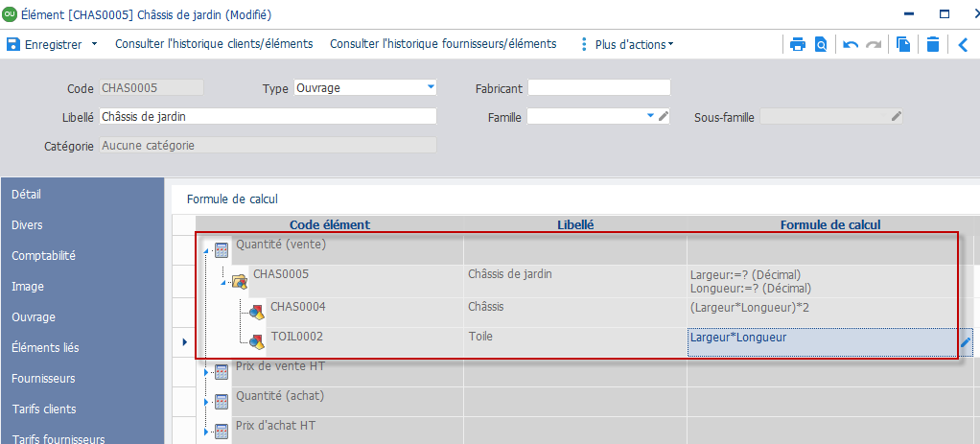Expand the Quantité (achat) node

pos(205,402)
